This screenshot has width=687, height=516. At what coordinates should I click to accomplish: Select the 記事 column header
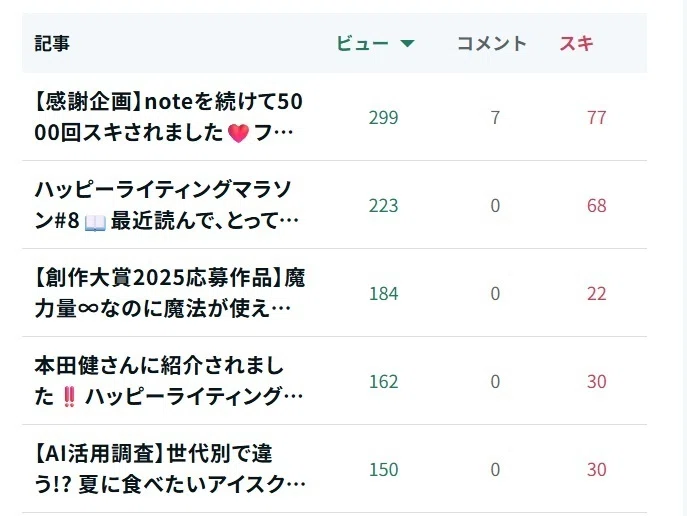click(52, 43)
